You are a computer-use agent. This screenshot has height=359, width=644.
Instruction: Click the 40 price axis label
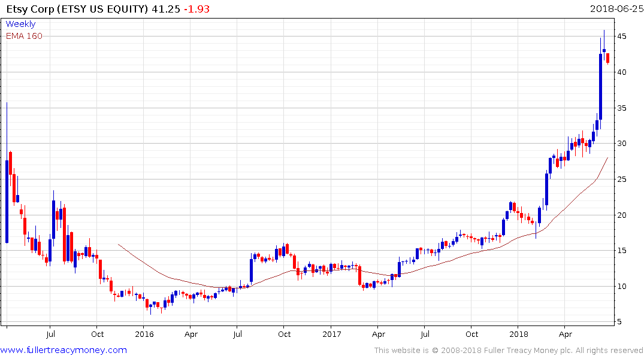click(622, 72)
